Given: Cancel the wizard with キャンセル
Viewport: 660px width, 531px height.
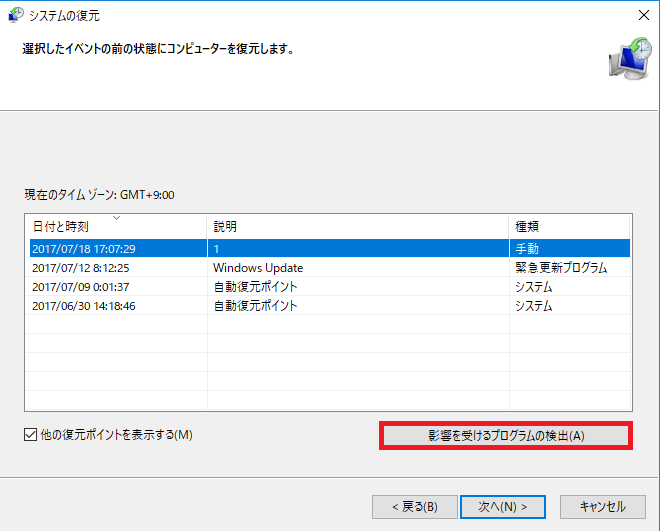Looking at the screenshot, I should pos(602,507).
